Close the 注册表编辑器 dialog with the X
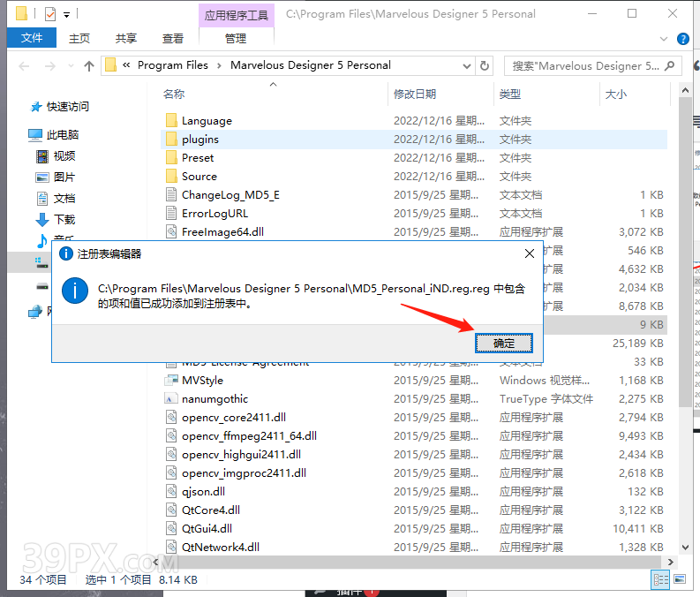 pos(530,253)
